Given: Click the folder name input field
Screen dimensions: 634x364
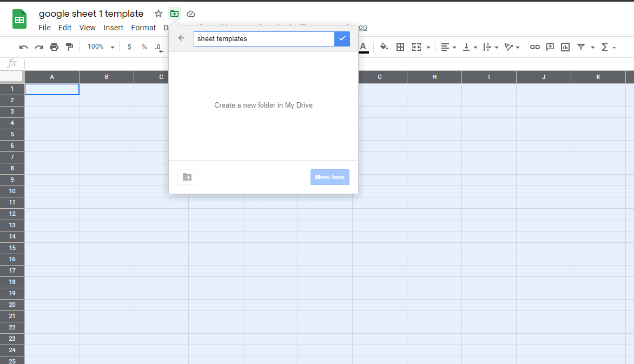Looking at the screenshot, I should coord(264,39).
